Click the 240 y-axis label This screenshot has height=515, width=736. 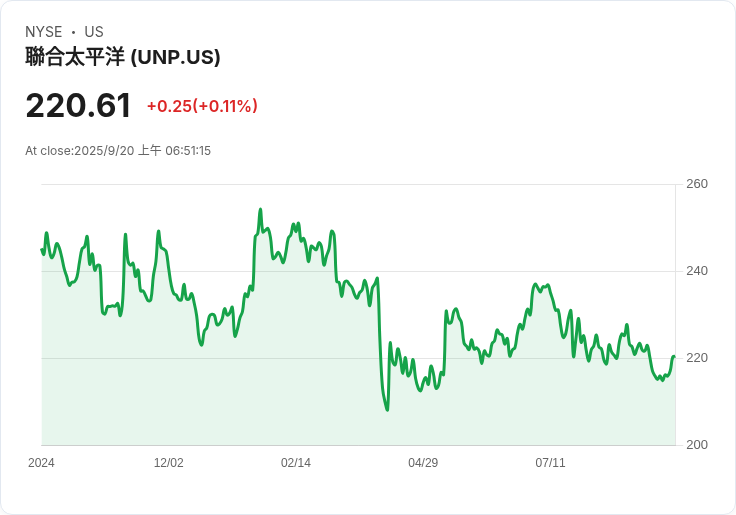click(697, 271)
